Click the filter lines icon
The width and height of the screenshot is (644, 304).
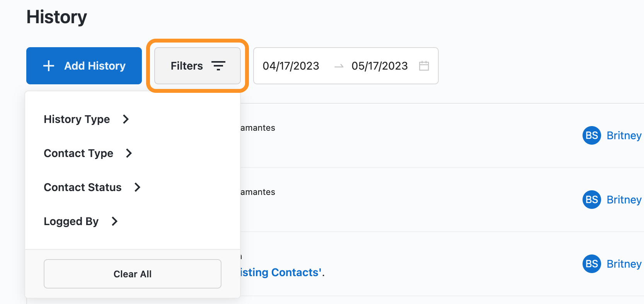(x=218, y=66)
